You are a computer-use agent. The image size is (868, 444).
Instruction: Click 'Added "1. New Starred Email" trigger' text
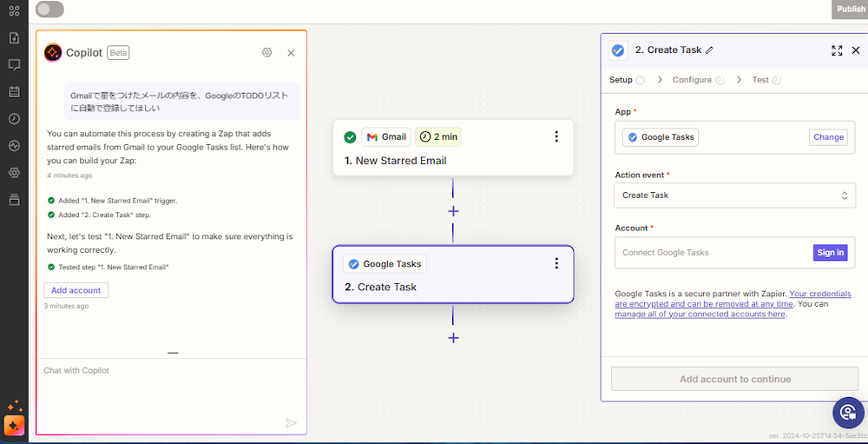tap(117, 201)
